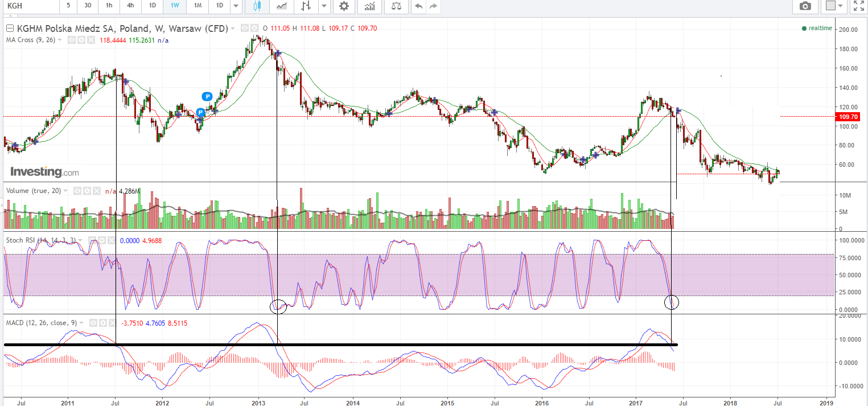Click the lower blue P marker on chart
The width and height of the screenshot is (868, 406).
(200, 112)
